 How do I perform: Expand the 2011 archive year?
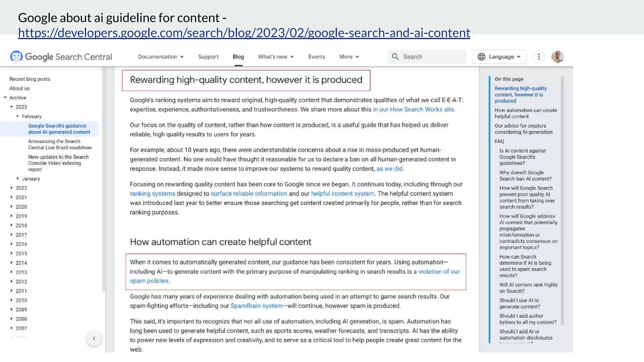point(12,291)
